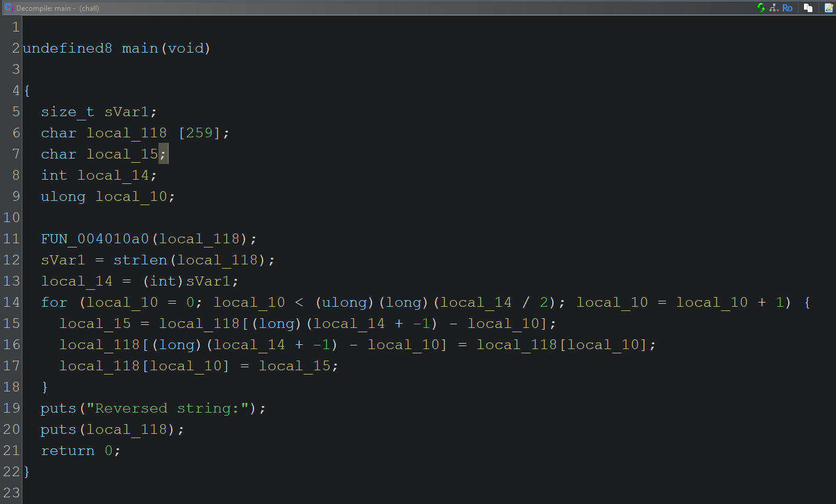Click "local_10" in the ulong declaration
The width and height of the screenshot is (836, 504).
coord(131,197)
